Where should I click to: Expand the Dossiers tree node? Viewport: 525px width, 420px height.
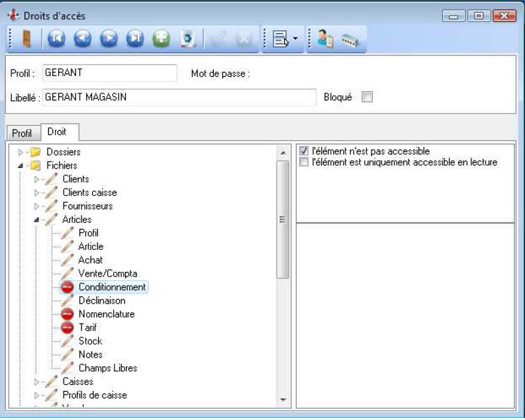(21, 152)
